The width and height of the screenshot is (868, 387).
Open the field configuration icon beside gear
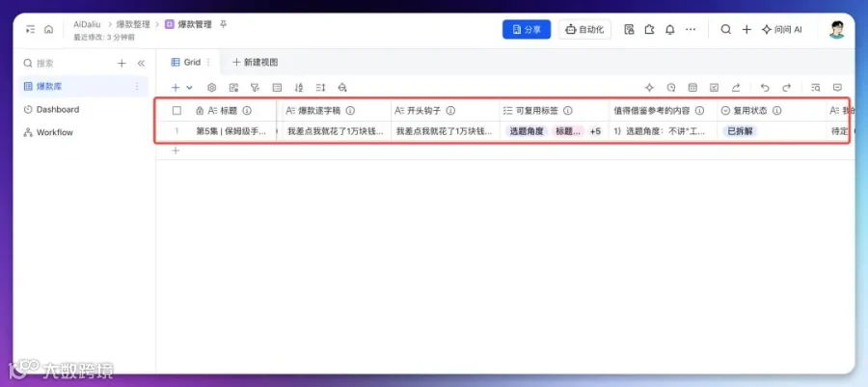pos(233,88)
